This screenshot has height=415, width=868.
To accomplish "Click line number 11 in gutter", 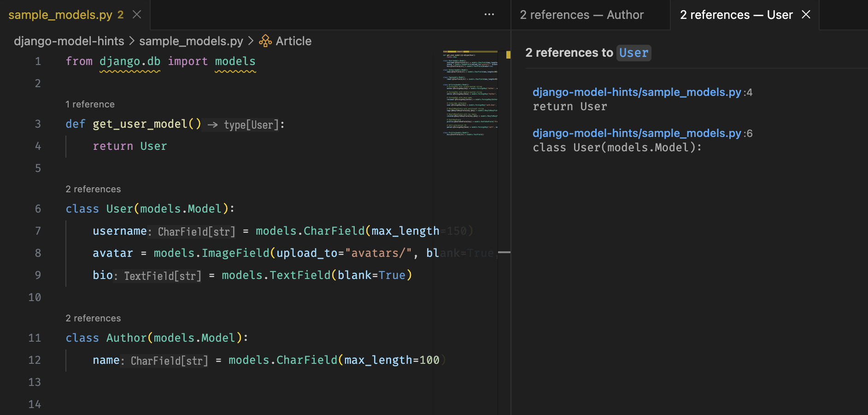I will point(35,338).
